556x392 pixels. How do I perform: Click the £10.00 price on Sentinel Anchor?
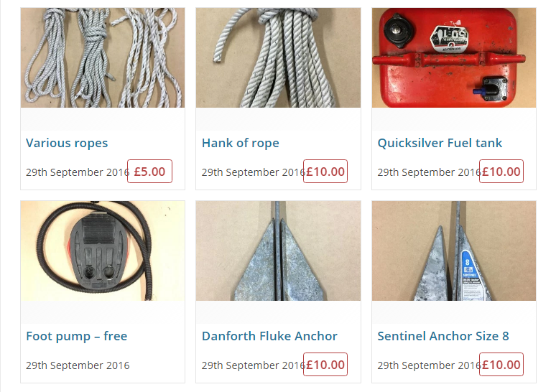501,365
